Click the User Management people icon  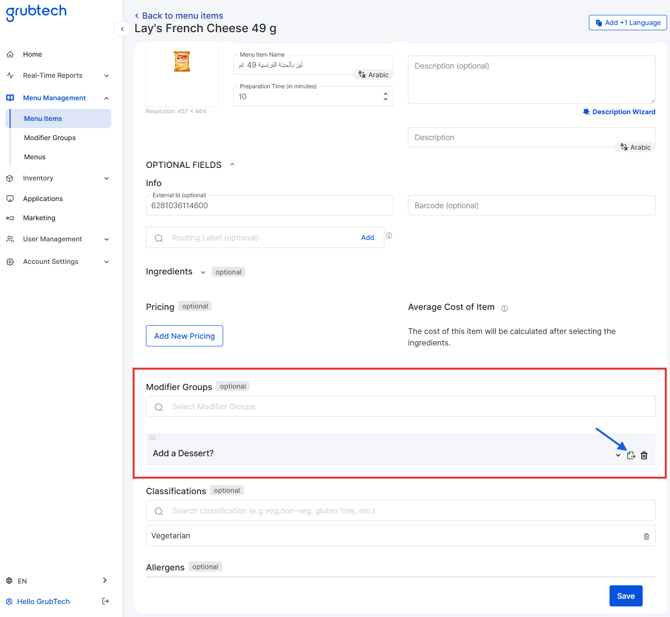click(10, 239)
